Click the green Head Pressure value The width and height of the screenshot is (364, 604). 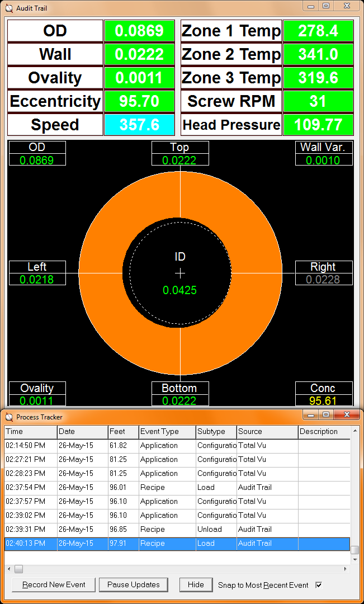(318, 125)
